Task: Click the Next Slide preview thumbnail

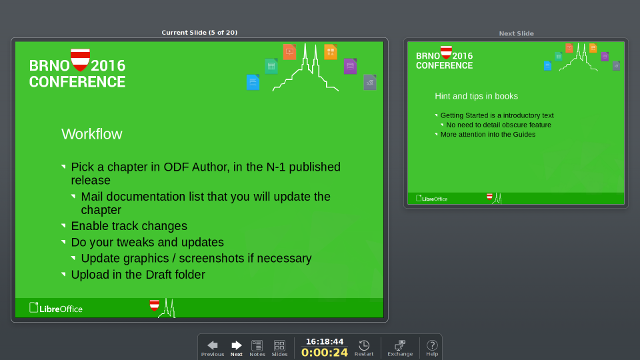Action: pos(516,123)
